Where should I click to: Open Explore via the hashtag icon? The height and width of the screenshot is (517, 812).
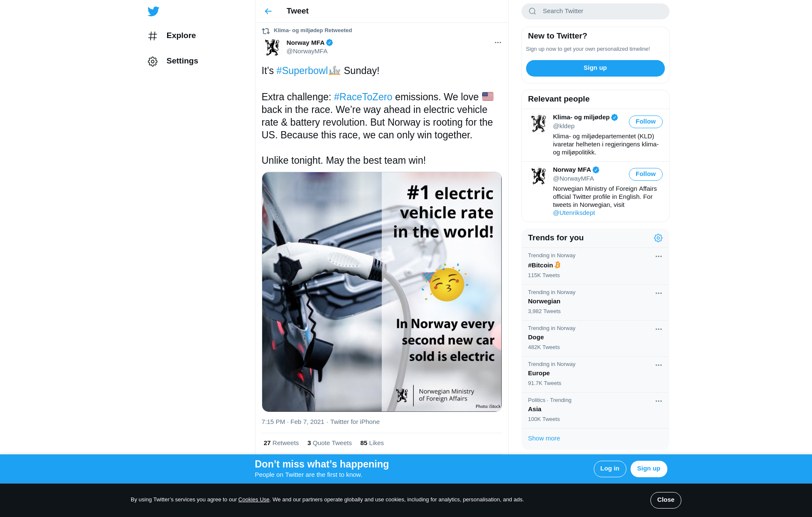pyautogui.click(x=153, y=36)
